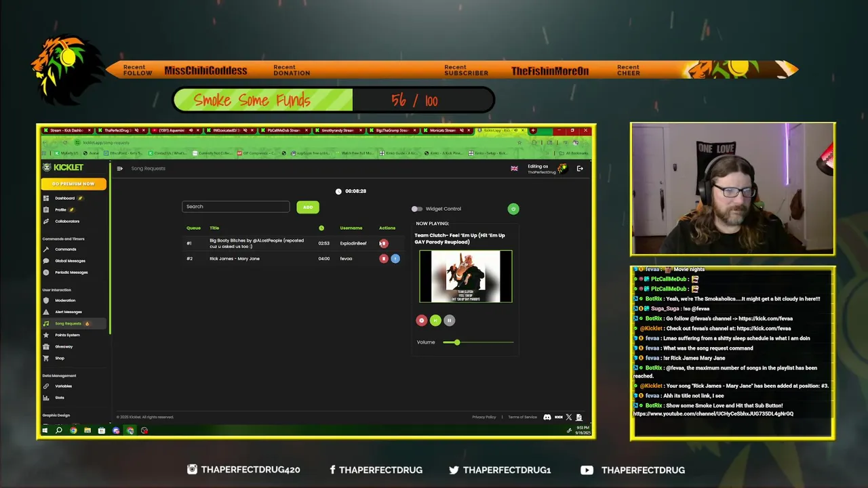Screen dimensions: 868x488
Task: Click the clock icon in the Queue table header
Action: (x=321, y=228)
